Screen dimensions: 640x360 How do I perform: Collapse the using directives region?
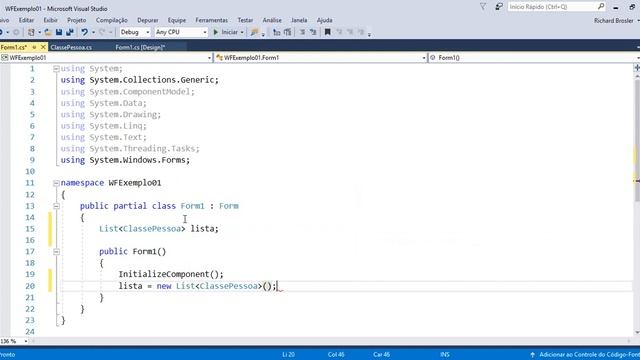(x=56, y=69)
